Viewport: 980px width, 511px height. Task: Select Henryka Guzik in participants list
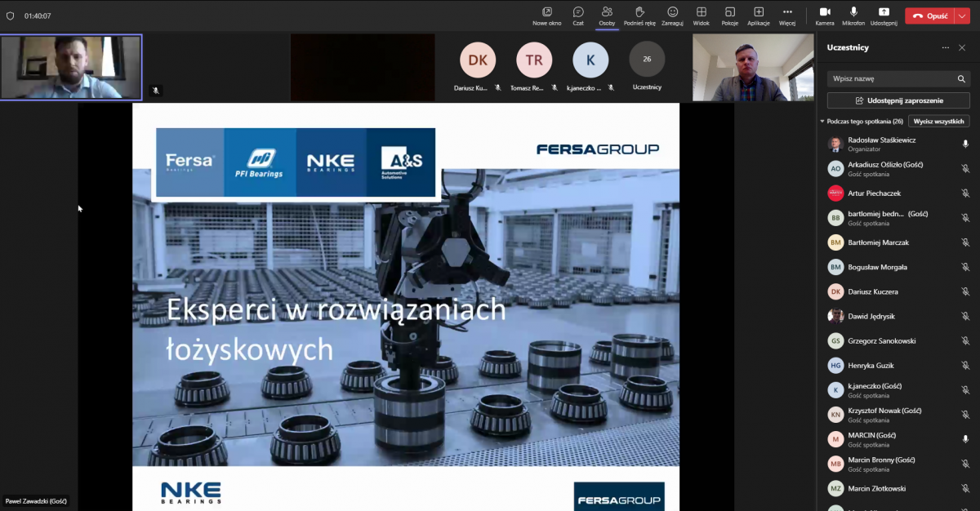point(898,365)
